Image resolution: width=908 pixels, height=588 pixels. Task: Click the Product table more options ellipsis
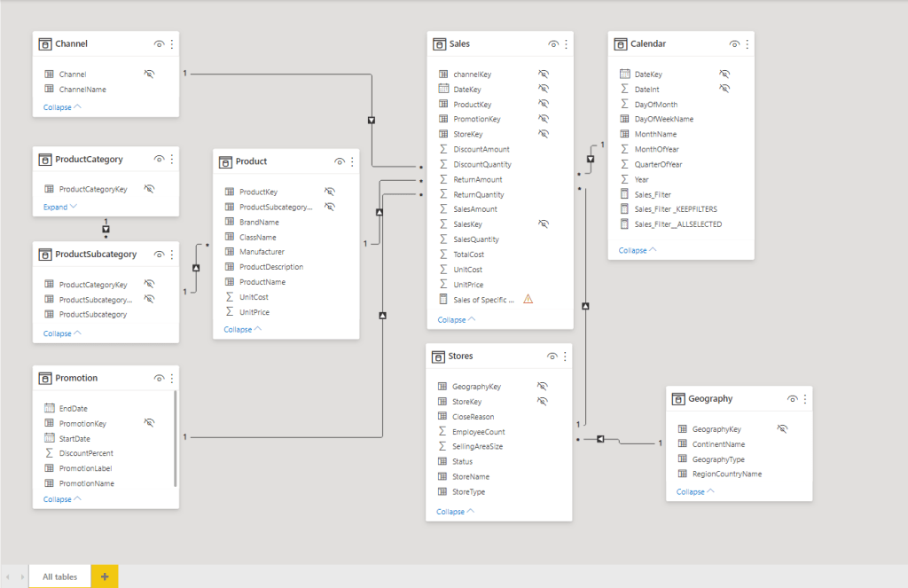352,161
